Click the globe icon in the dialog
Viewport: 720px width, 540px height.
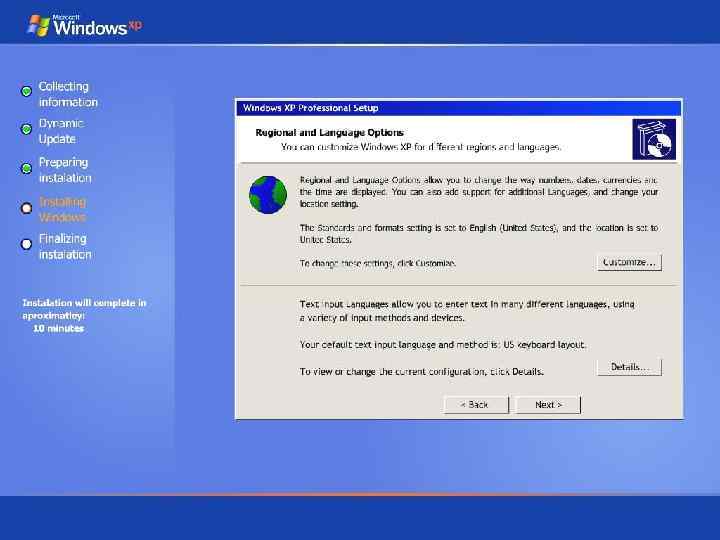coord(268,195)
